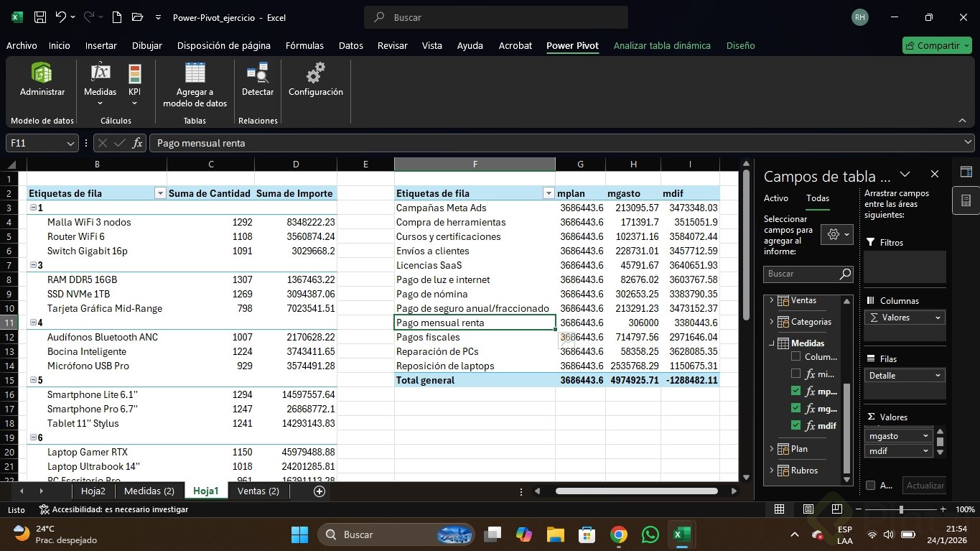Switch to the Activo fields link
This screenshot has height=551, width=980.
pyautogui.click(x=775, y=198)
